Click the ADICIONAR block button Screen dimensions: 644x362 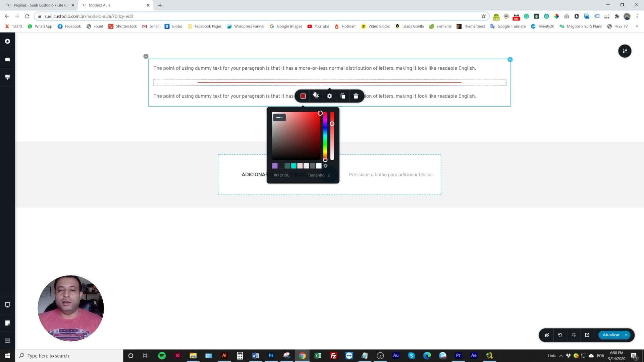pos(255,175)
